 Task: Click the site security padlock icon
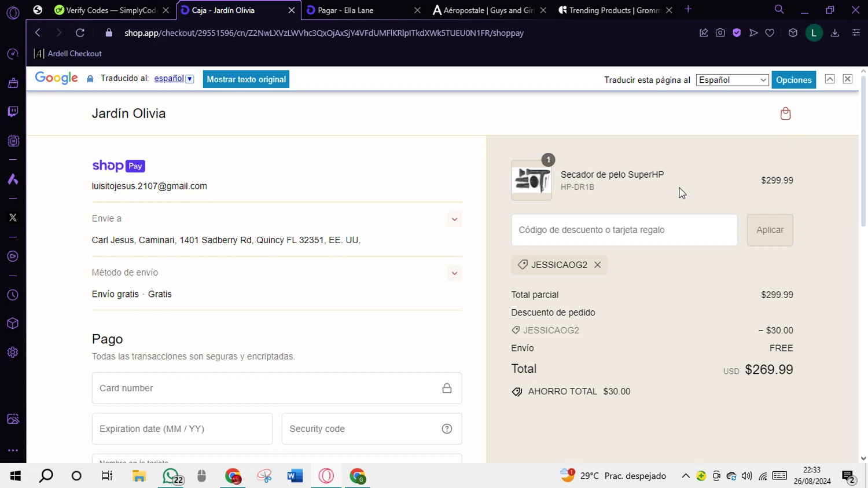tap(109, 33)
